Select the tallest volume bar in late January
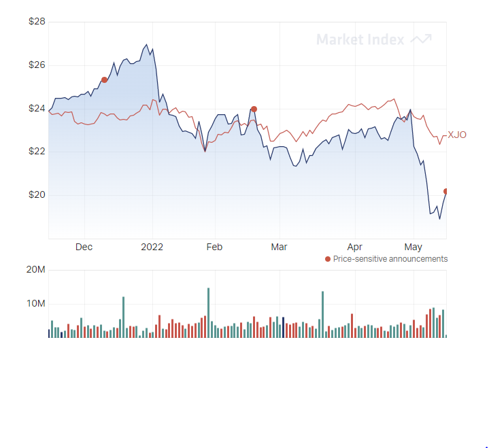 208,313
